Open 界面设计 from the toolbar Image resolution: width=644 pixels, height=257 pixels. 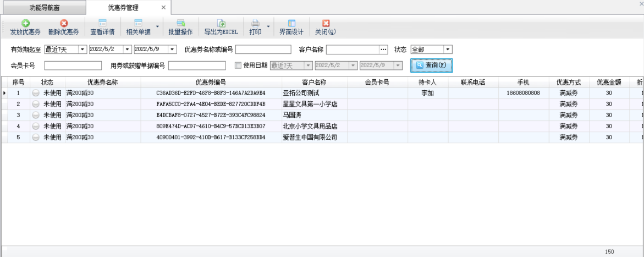[x=291, y=23]
